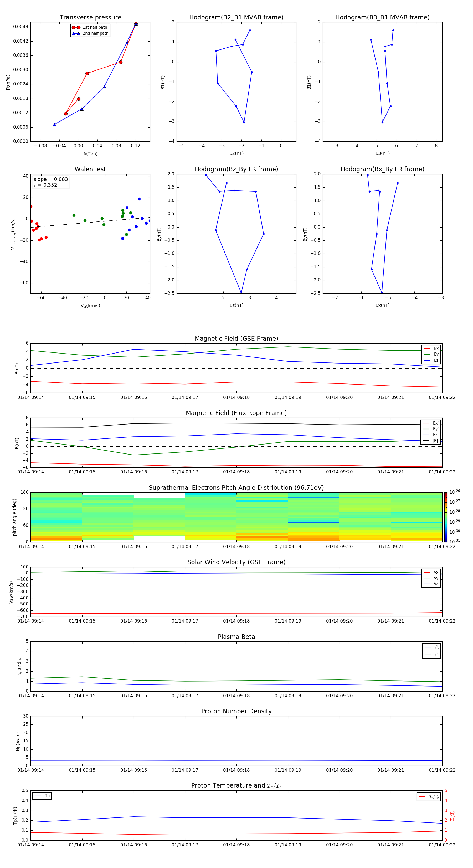Click the 'V_A(km/s)' x-axis label
The height and width of the screenshot is (868, 473).
90,306
